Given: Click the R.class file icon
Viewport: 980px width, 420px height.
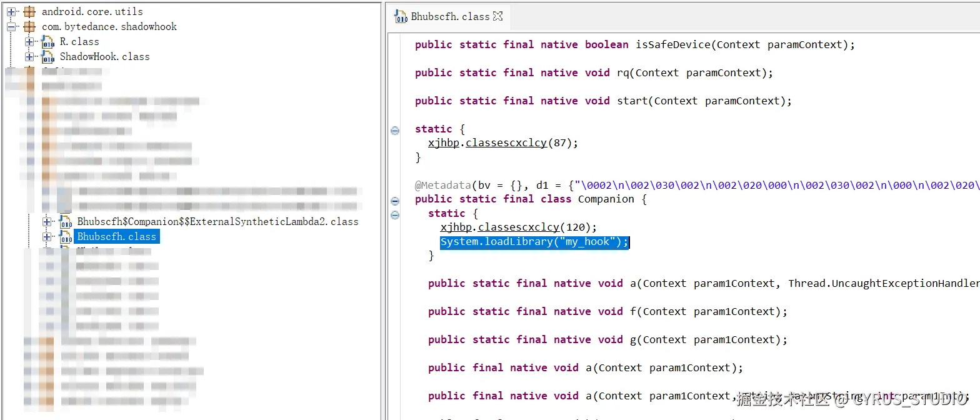Looking at the screenshot, I should [x=47, y=42].
